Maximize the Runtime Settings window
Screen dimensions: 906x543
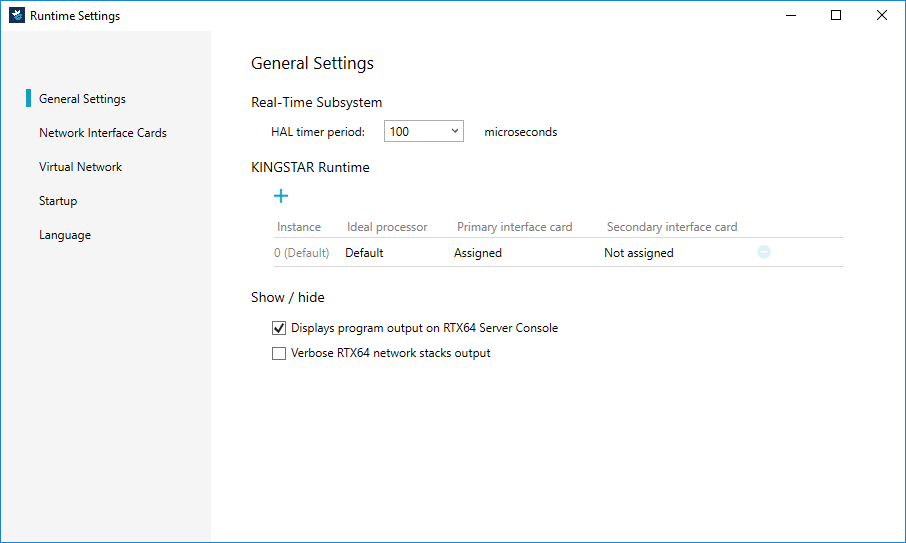[x=836, y=15]
